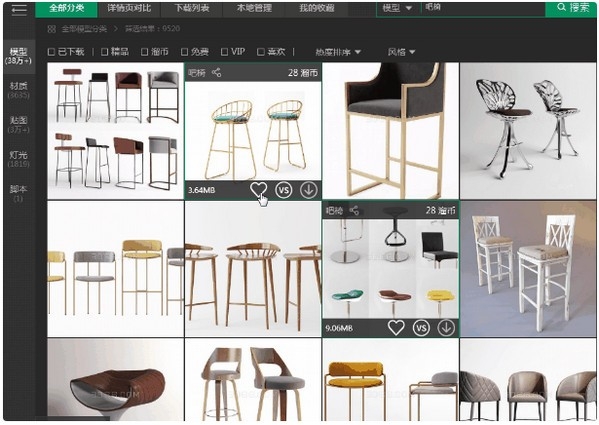599x425 pixels.
Task: Click VS compare icon on 9.06MB model
Action: (421, 328)
